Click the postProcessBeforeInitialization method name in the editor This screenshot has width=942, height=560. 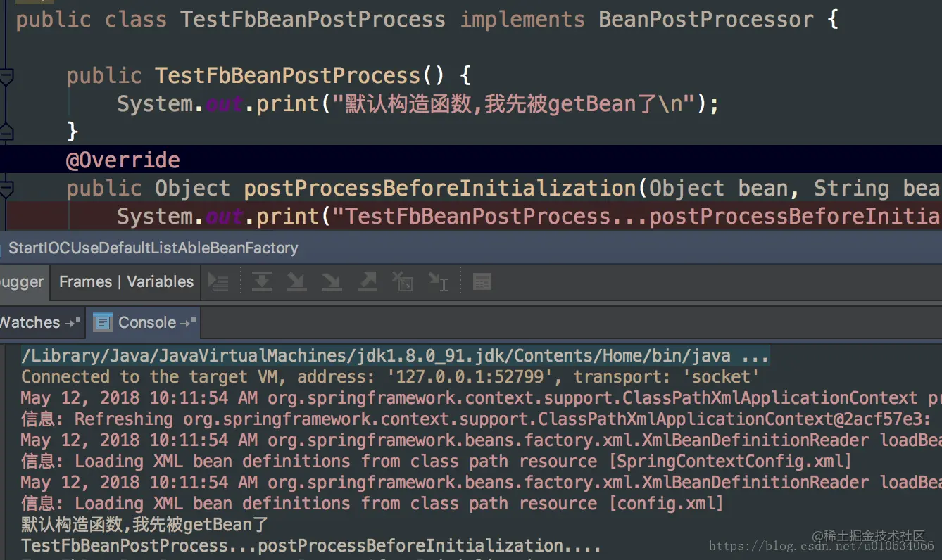(440, 188)
